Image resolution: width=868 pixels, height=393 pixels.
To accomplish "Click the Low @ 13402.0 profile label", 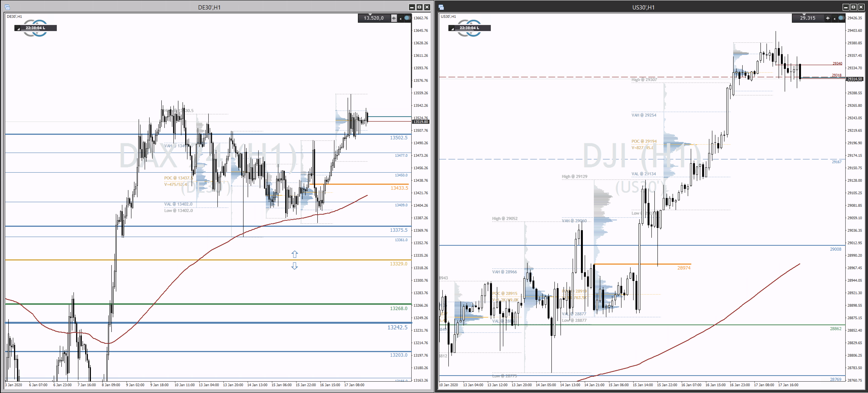I will 179,211.
